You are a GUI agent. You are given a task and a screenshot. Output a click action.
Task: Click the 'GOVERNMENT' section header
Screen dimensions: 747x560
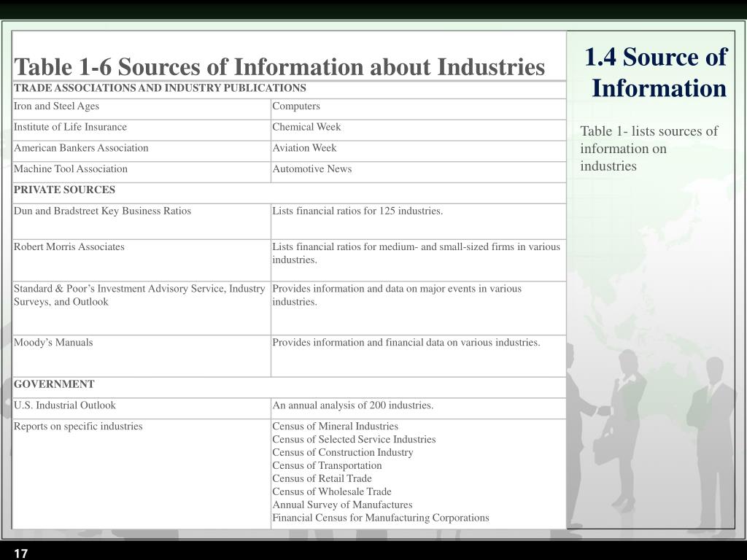289,387
